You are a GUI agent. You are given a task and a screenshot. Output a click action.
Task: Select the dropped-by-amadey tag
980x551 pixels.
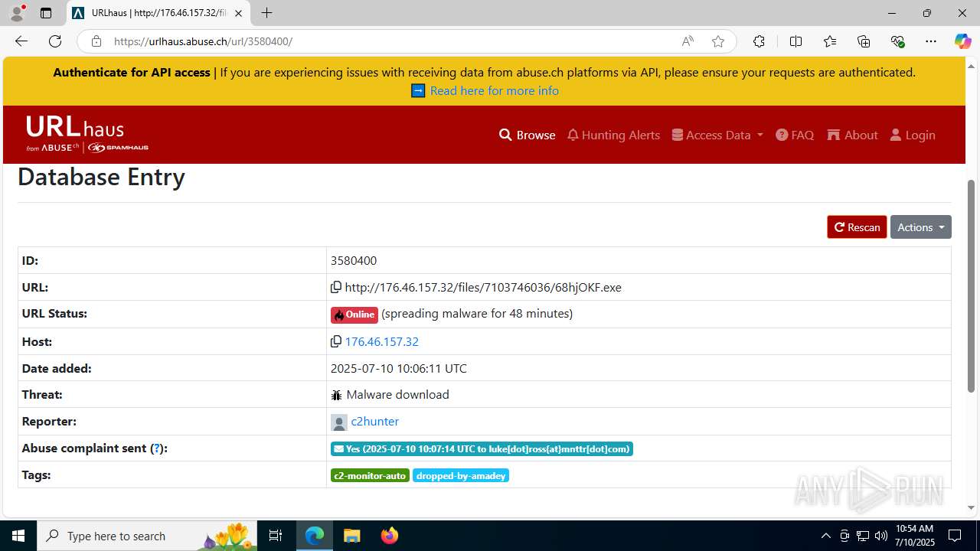pos(461,475)
